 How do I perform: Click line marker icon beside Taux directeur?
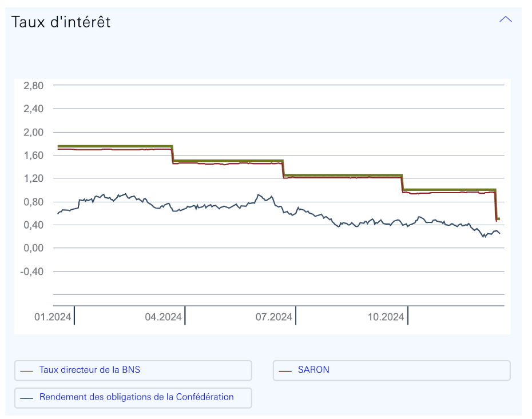pyautogui.click(x=27, y=370)
